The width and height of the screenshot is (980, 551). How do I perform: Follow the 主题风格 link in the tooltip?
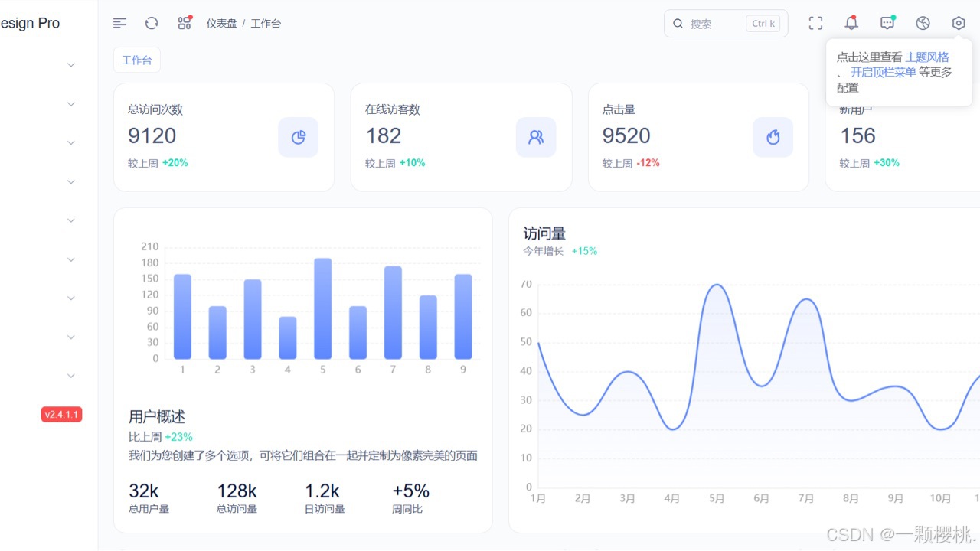pos(927,57)
